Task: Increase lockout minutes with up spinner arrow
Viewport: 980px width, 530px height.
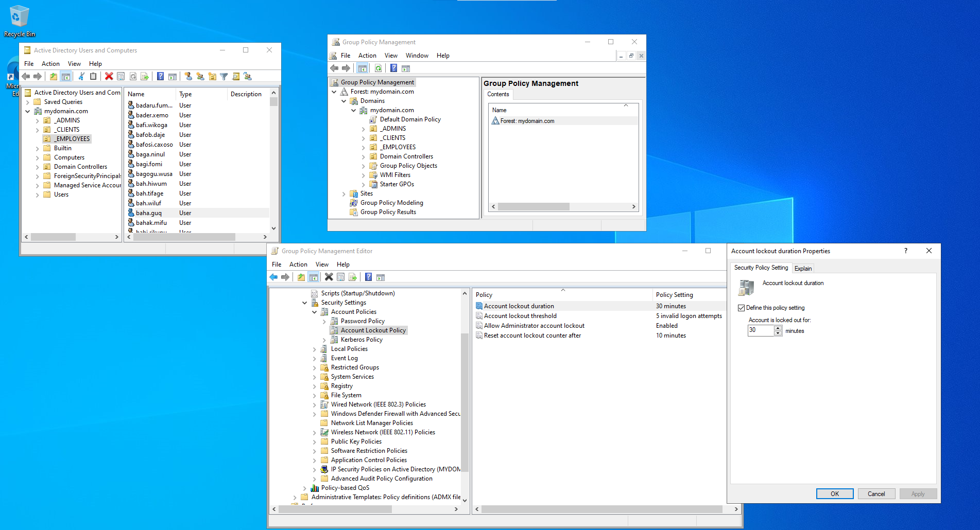Action: pos(778,328)
